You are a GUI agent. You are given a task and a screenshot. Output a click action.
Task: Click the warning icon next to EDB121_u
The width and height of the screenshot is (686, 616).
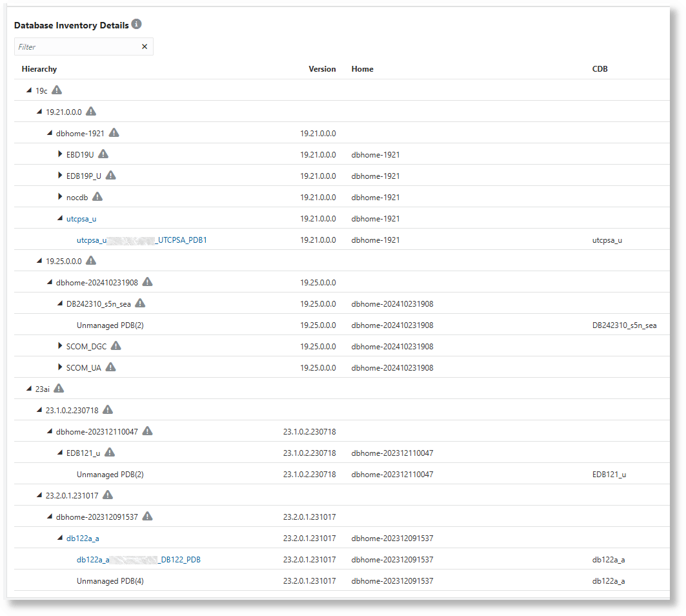point(110,452)
